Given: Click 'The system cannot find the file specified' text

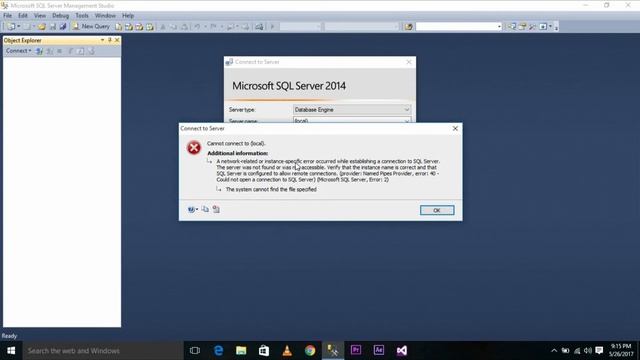Looking at the screenshot, I should [x=271, y=189].
